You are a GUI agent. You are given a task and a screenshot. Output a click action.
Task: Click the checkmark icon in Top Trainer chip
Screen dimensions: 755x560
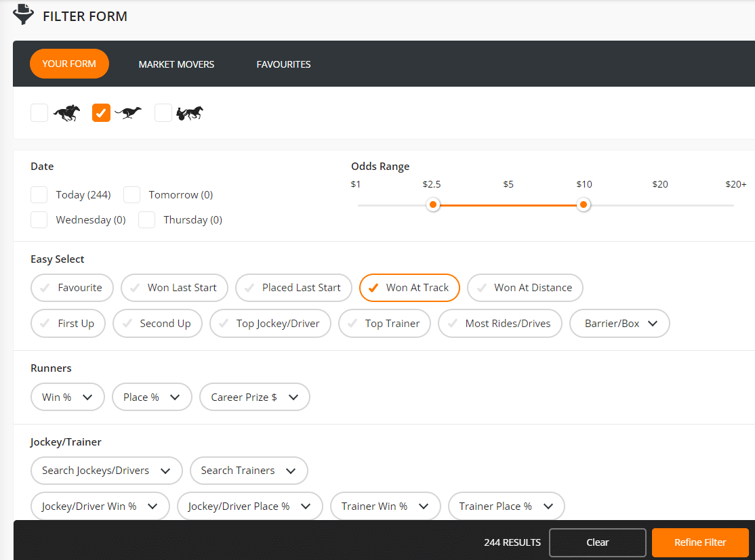click(x=352, y=324)
